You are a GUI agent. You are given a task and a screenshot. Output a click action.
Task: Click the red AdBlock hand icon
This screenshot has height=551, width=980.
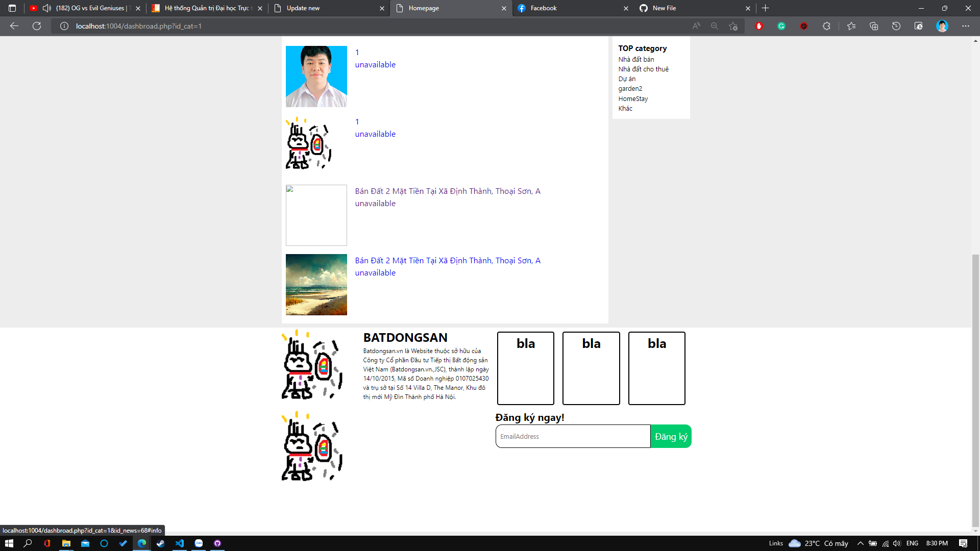759,26
